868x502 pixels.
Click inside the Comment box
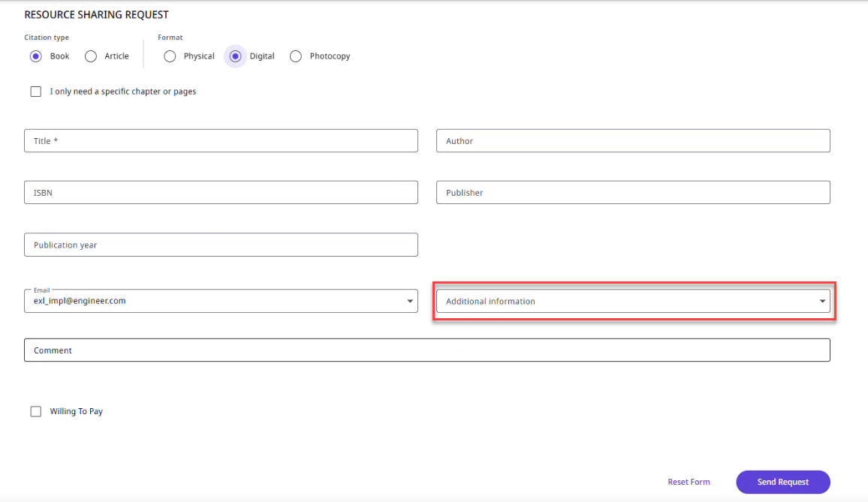click(x=426, y=350)
